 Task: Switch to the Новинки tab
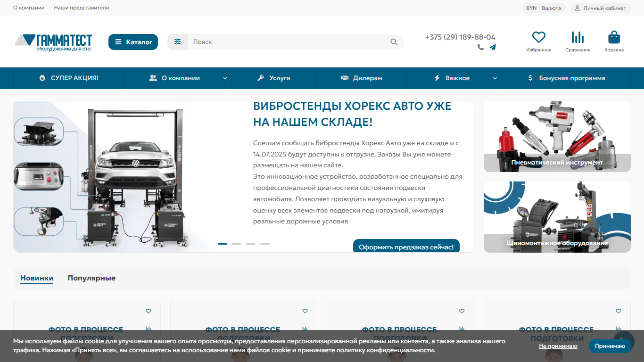click(37, 278)
